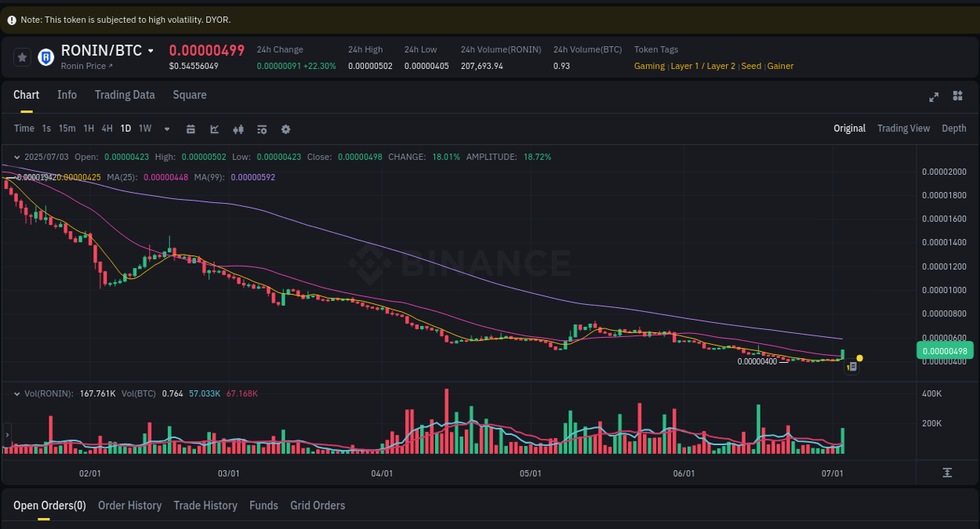
Task: Open the date range calendar icon
Action: 191,129
